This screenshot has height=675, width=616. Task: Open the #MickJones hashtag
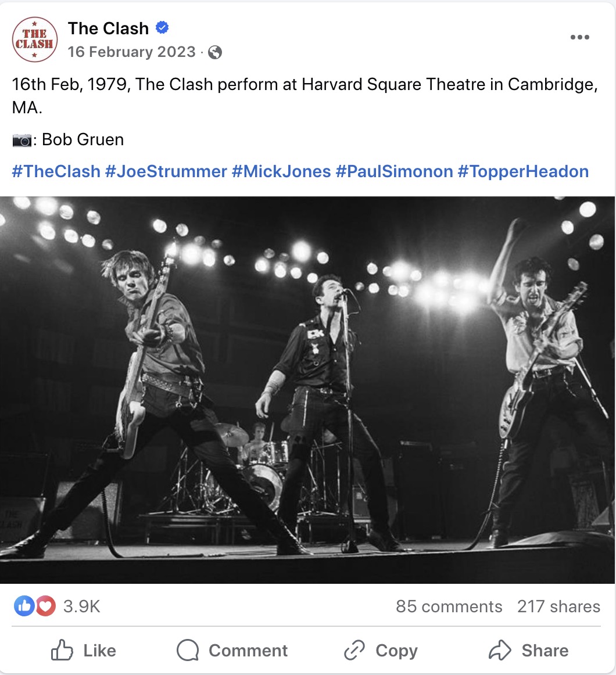coord(281,171)
